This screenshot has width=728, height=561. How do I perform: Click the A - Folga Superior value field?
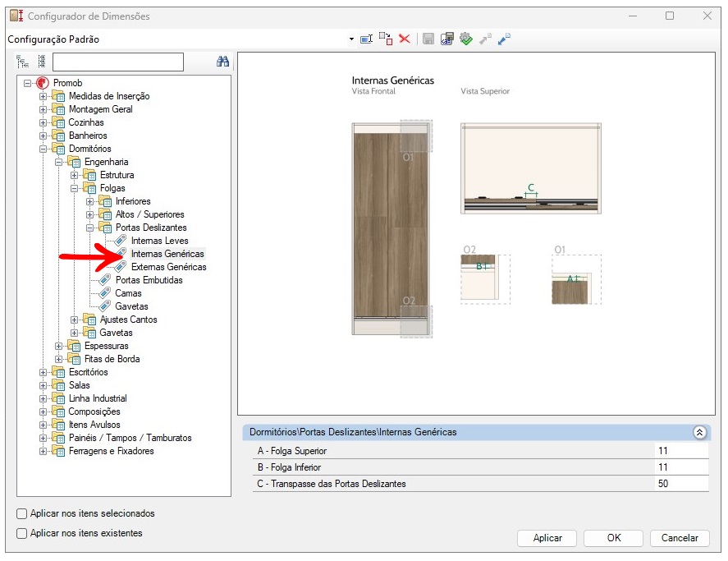click(x=681, y=451)
